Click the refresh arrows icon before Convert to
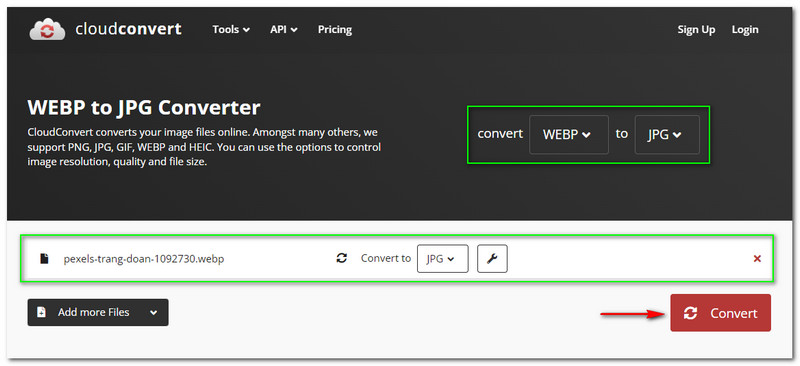This screenshot has width=800, height=366. click(341, 258)
